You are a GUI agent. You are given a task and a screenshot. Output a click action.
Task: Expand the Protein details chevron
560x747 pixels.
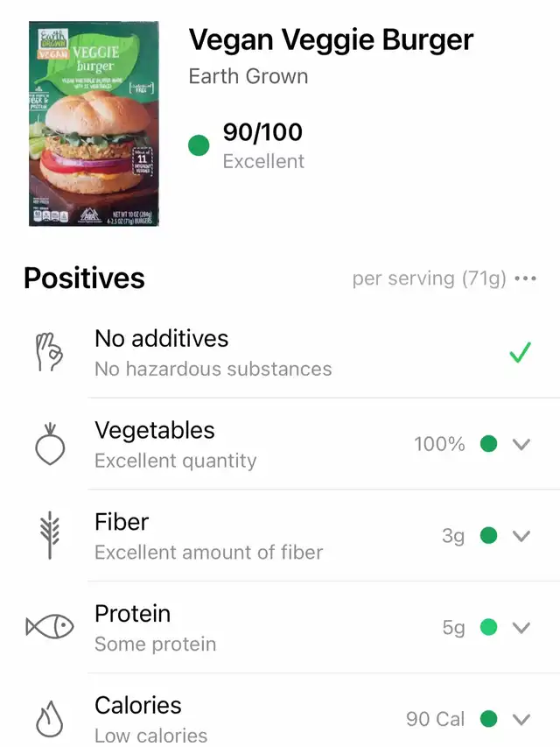[x=521, y=628]
